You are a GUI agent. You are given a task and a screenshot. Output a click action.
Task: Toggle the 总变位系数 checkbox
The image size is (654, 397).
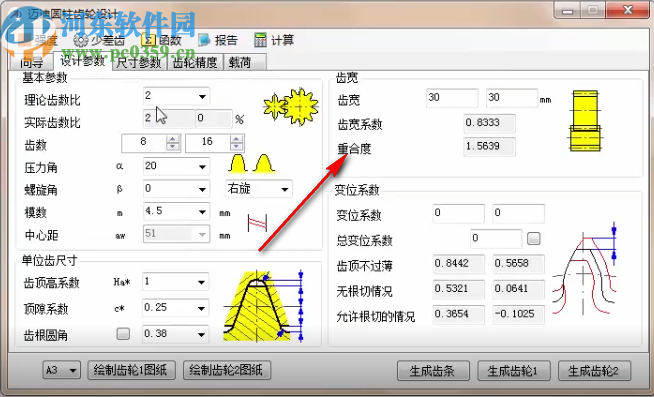(x=533, y=238)
